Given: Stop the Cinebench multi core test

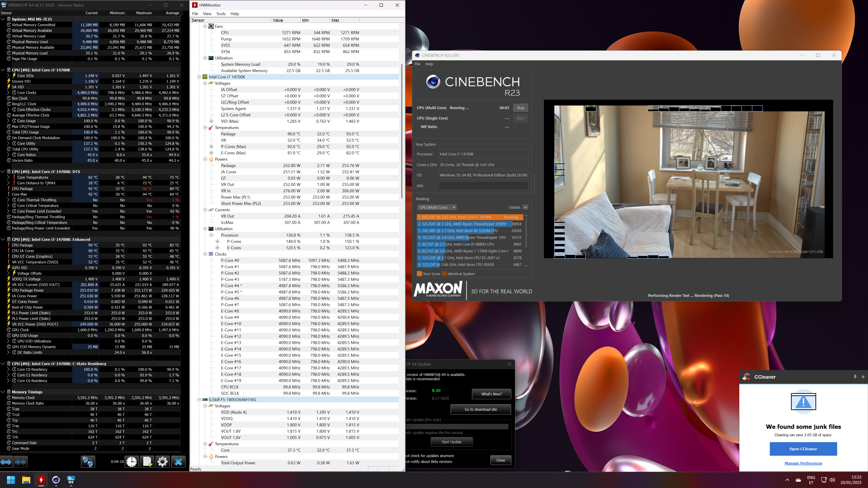Looking at the screenshot, I should tap(520, 108).
